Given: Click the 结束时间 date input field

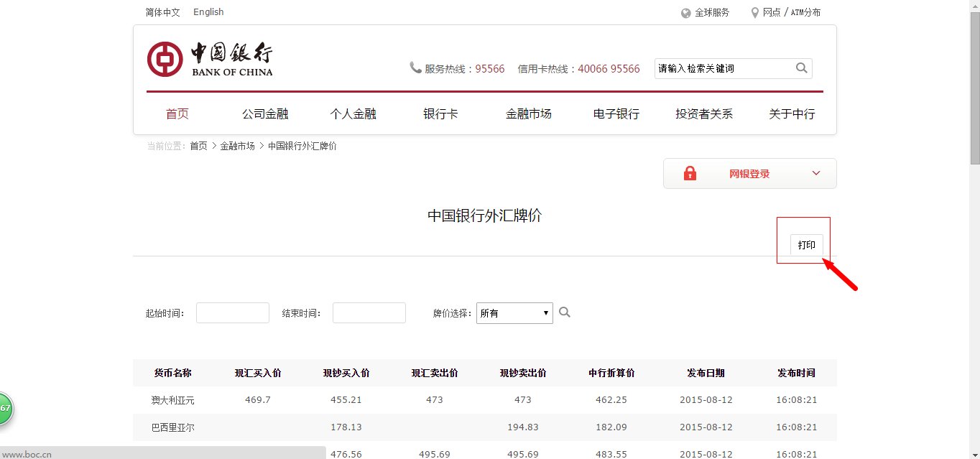Looking at the screenshot, I should [369, 312].
